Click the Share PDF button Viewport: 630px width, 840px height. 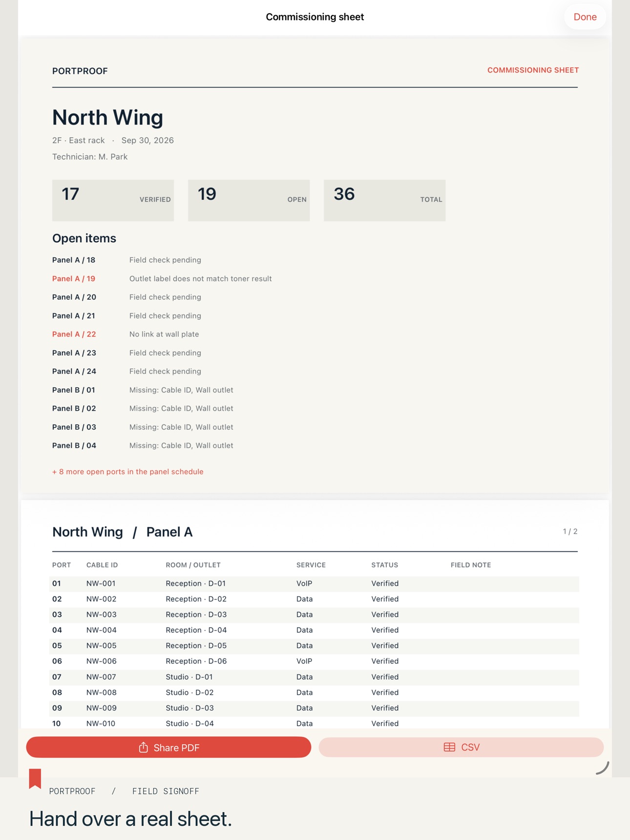coord(168,747)
